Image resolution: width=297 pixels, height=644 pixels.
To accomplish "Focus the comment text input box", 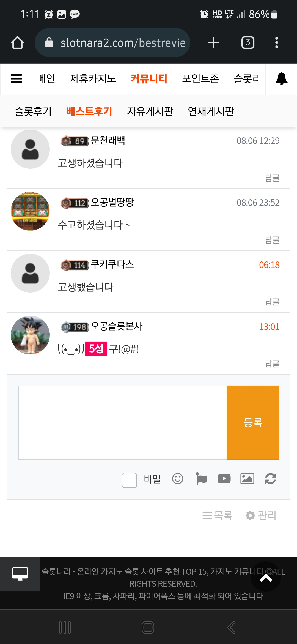I will [x=122, y=422].
